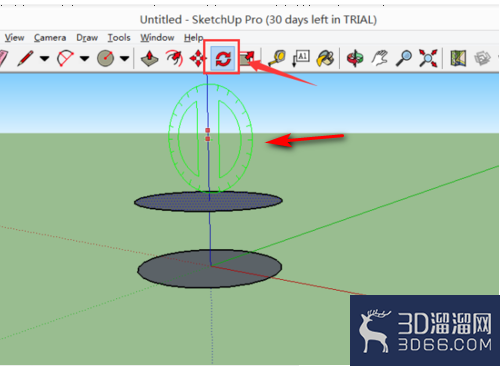Expand the Line tool dropdown arrow
The height and width of the screenshot is (366, 500).
click(x=44, y=59)
